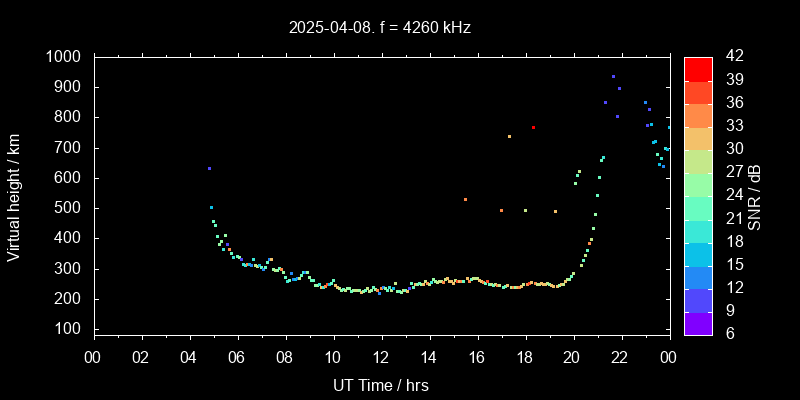The image size is (800, 400).
Task: Click the orange data point near 740 km
Action: pyautogui.click(x=509, y=136)
